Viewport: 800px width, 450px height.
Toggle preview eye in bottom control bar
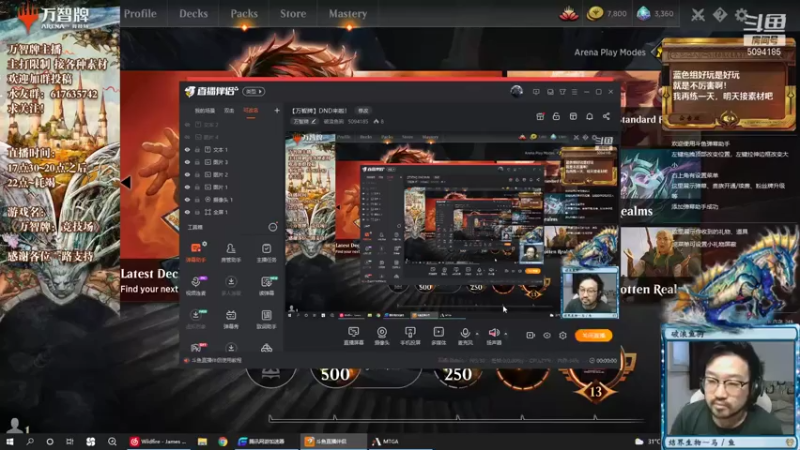[547, 335]
